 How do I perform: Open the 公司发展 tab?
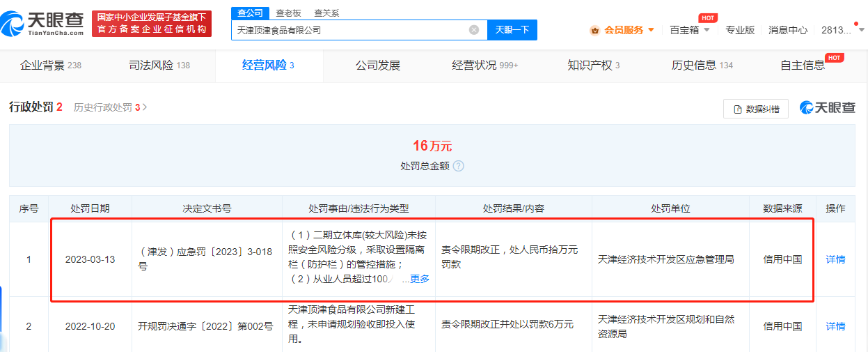tap(378, 66)
